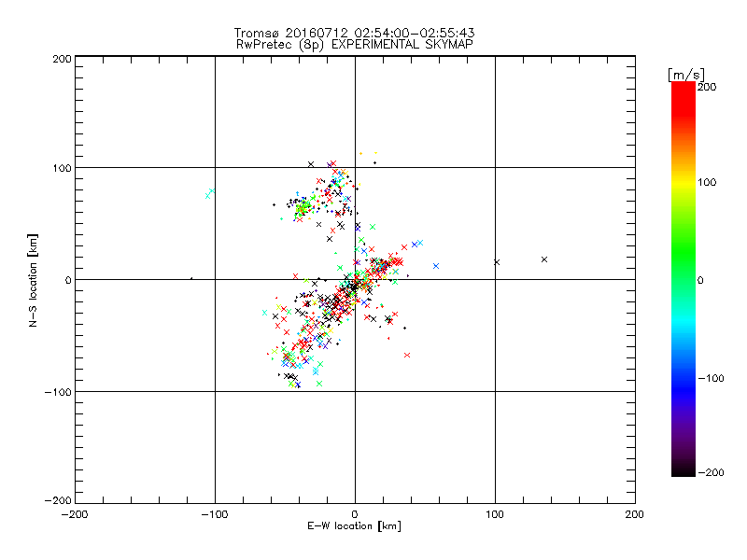
Task: Click the x-axis tick label '-200'
Action: [75, 514]
